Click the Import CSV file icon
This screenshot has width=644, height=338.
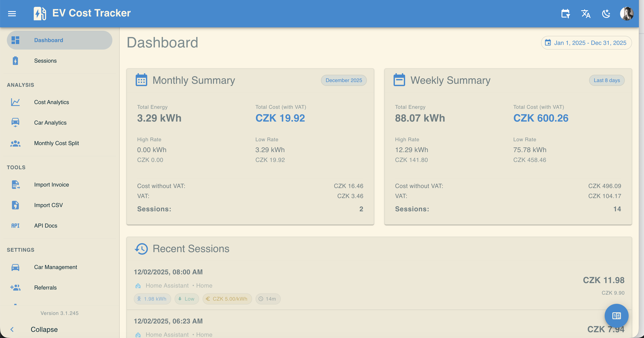[15, 205]
